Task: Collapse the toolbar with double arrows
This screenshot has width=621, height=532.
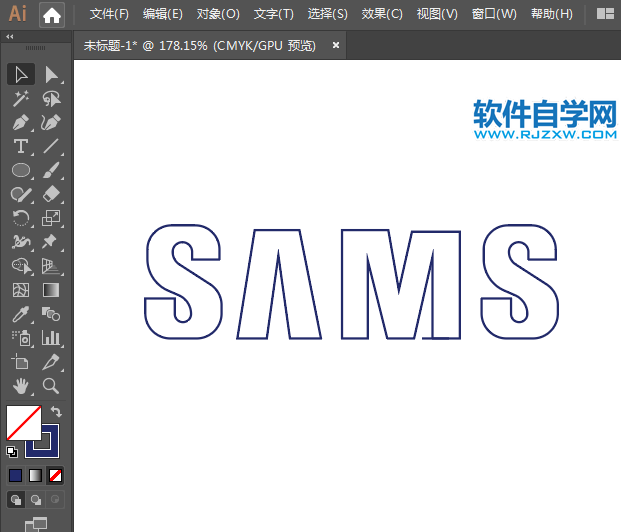Action: 10,37
